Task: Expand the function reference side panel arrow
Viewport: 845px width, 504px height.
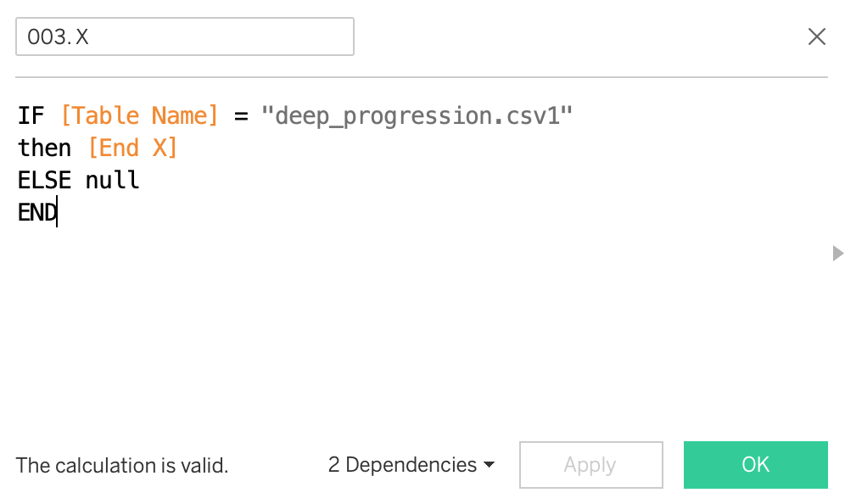Action: [837, 253]
